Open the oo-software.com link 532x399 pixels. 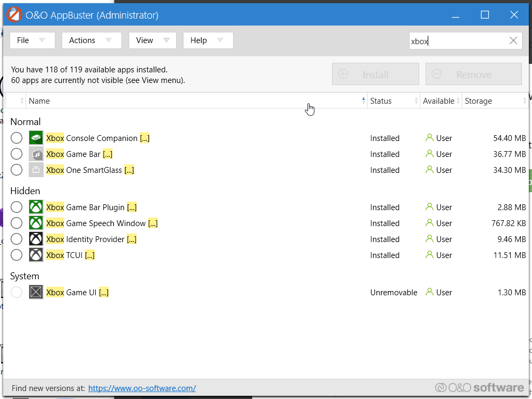pyautogui.click(x=142, y=388)
